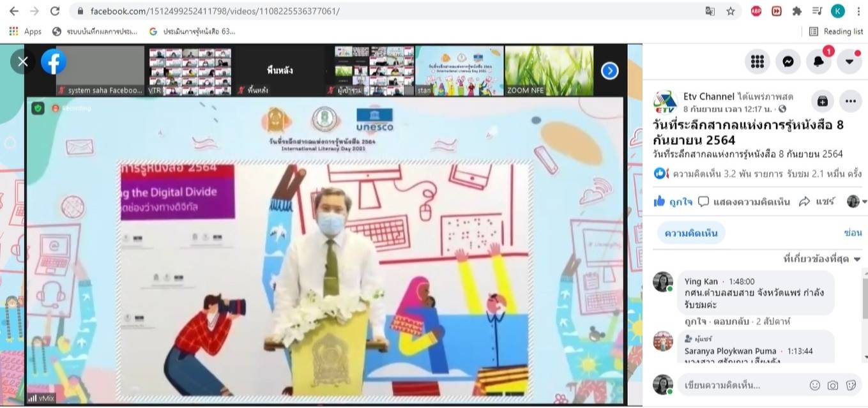
Task: Hide the comments panel via ซ่อน
Action: pos(853,233)
